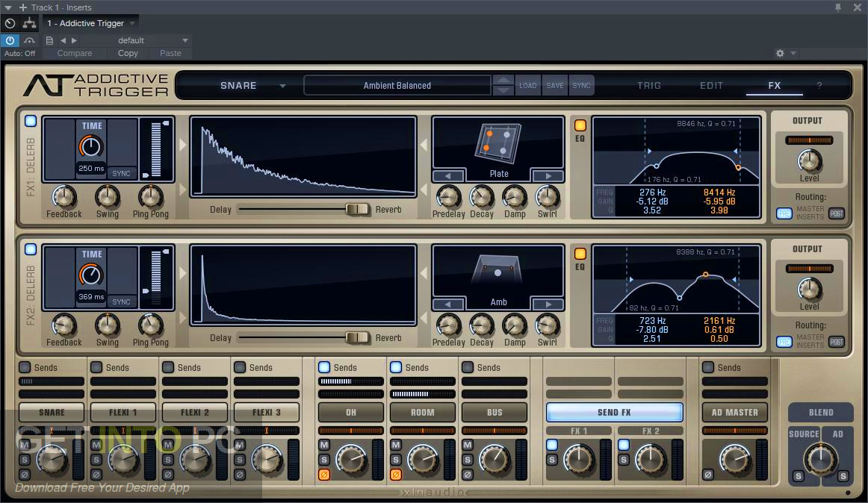Click FX1 output Level knob

pos(809,161)
